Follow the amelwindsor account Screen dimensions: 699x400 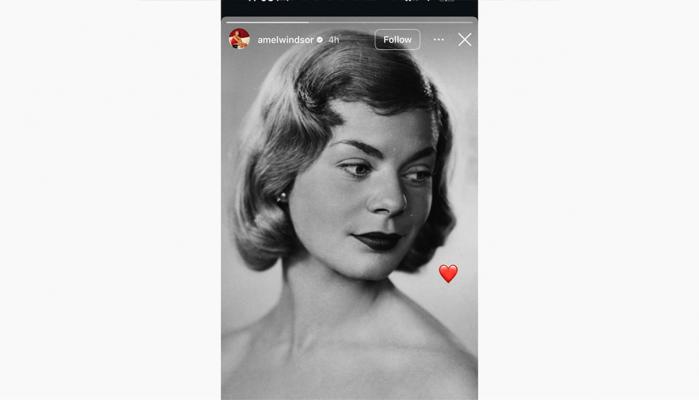(x=397, y=40)
